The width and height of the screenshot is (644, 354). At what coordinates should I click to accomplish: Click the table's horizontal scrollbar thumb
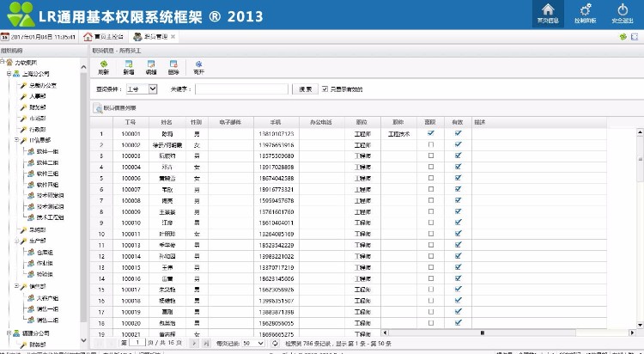(x=482, y=333)
